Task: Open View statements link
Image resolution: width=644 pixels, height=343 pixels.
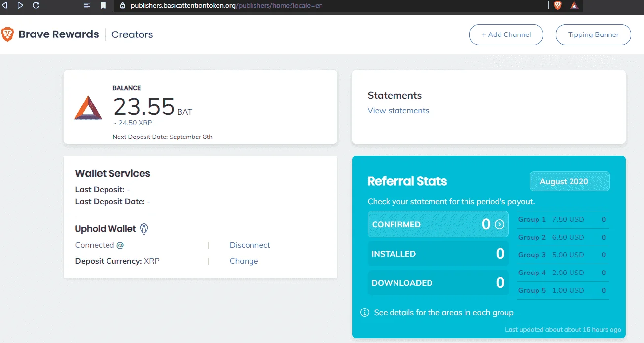Action: [398, 111]
